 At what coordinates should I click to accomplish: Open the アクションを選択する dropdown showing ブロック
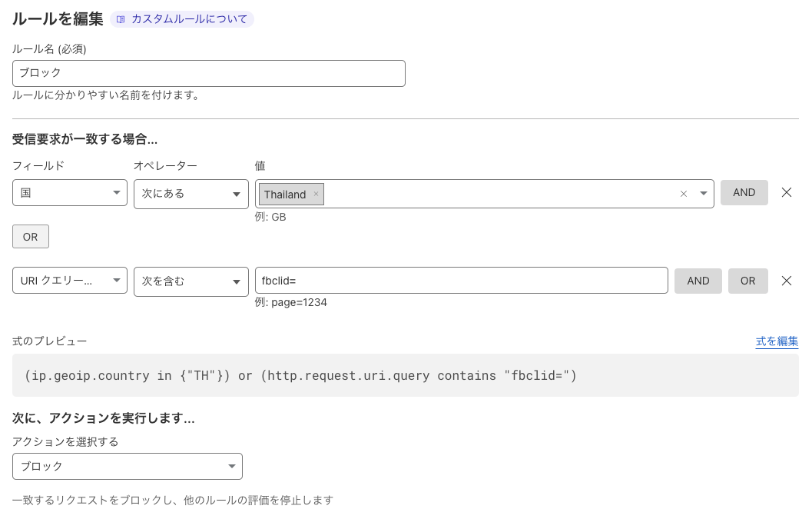point(128,466)
